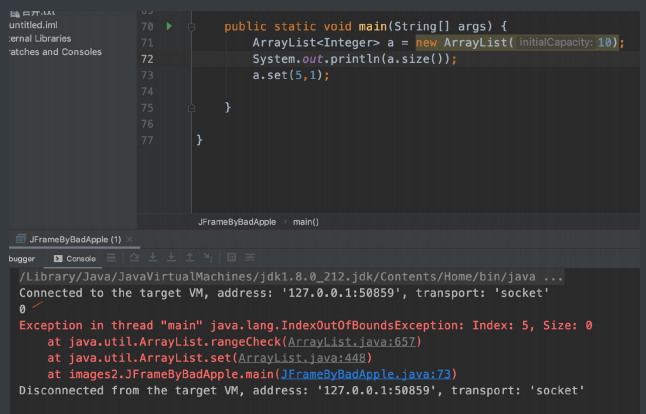This screenshot has height=414, width=646.
Task: Open the JFrameByBadApple (1) debug tab
Action: pos(75,239)
